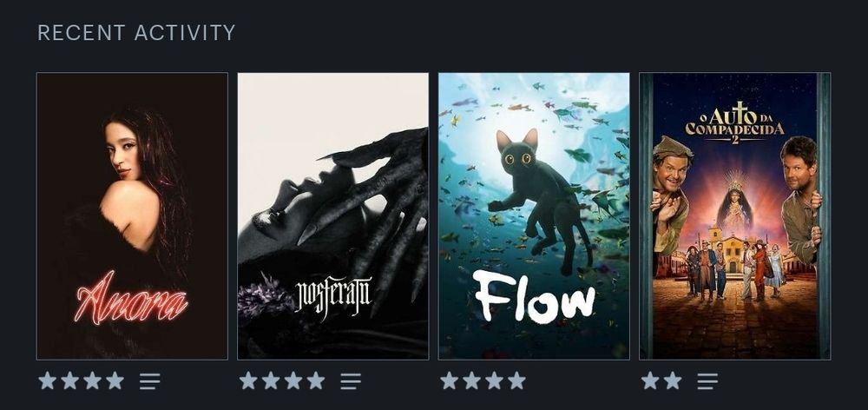
Task: Click the first star under the Nosferatu poster
Action: [x=248, y=380]
